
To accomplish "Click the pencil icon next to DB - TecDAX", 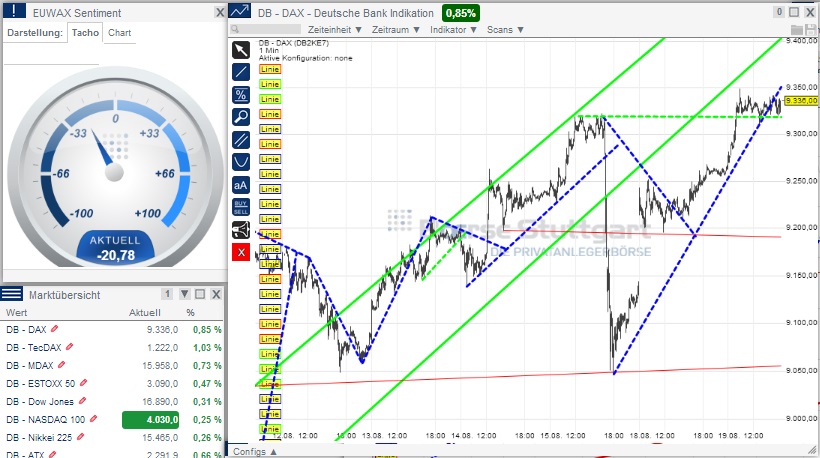I will tap(70, 347).
